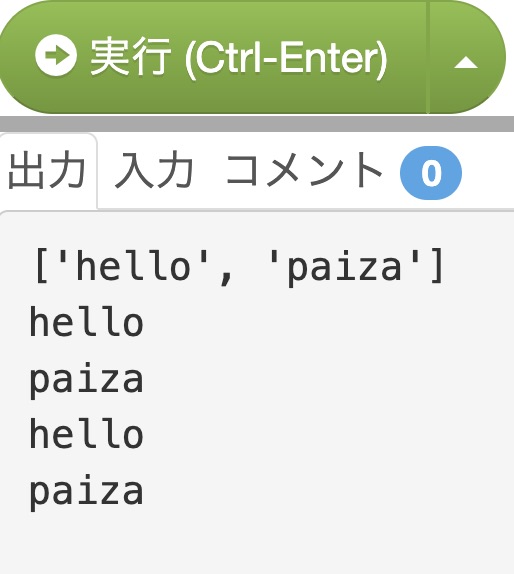
Task: Click the circled arrow icon on Run button
Action: tap(56, 55)
